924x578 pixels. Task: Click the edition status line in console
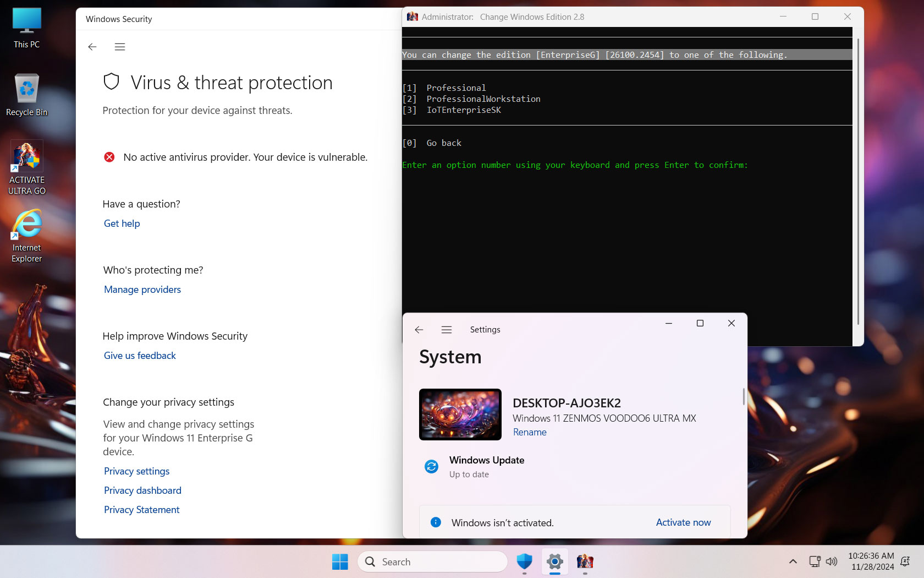(x=627, y=55)
